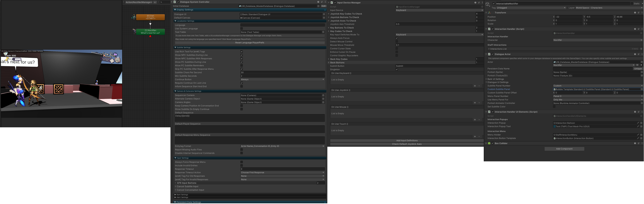Toggle Show NPC Subtitles During Line

tap(242, 55)
